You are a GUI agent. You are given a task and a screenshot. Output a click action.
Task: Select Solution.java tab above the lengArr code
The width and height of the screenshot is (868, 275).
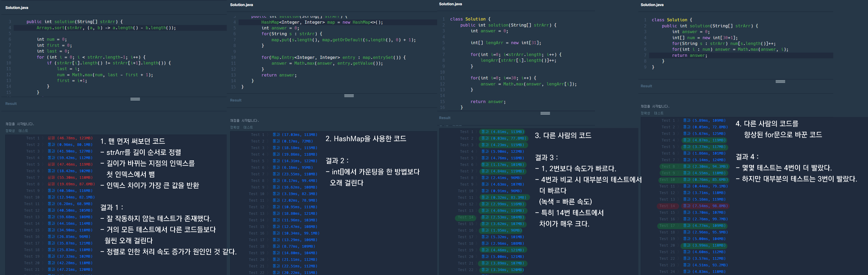[x=451, y=4]
